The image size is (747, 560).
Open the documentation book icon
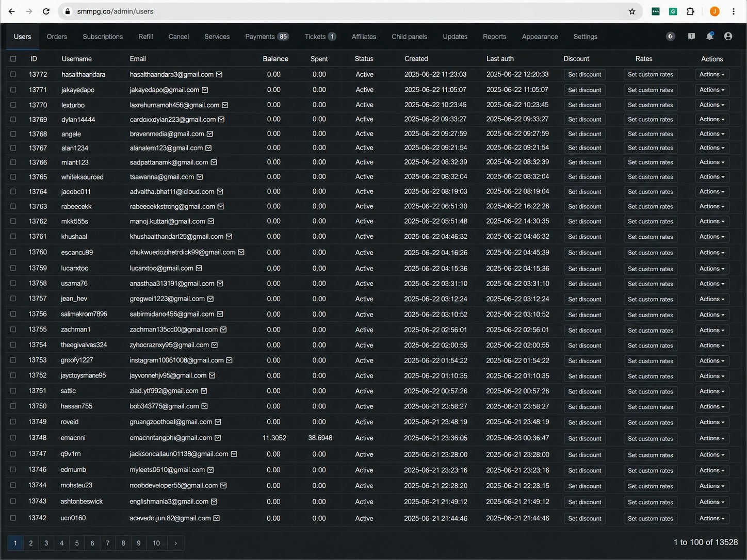[x=691, y=37]
